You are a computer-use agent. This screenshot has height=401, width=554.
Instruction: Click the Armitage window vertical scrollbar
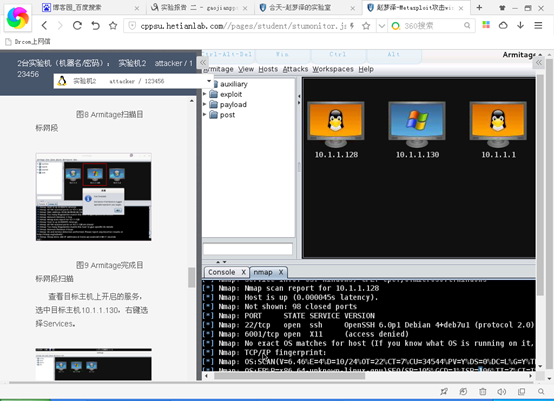coord(540,185)
